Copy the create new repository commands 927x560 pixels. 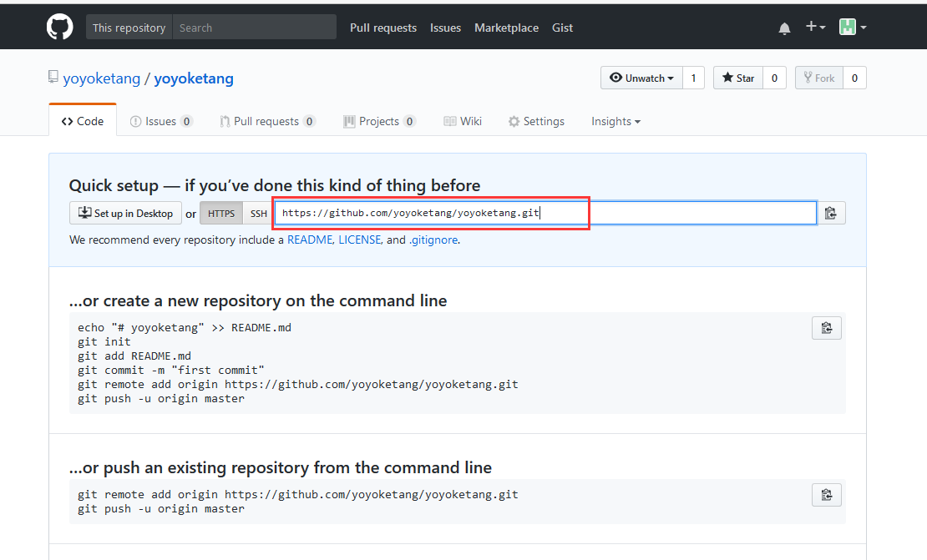click(x=827, y=328)
